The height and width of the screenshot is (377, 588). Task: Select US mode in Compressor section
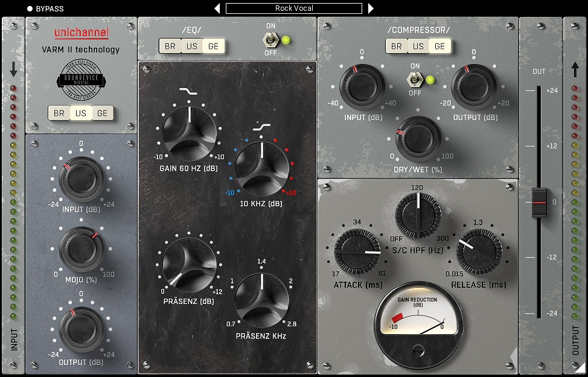(x=418, y=46)
